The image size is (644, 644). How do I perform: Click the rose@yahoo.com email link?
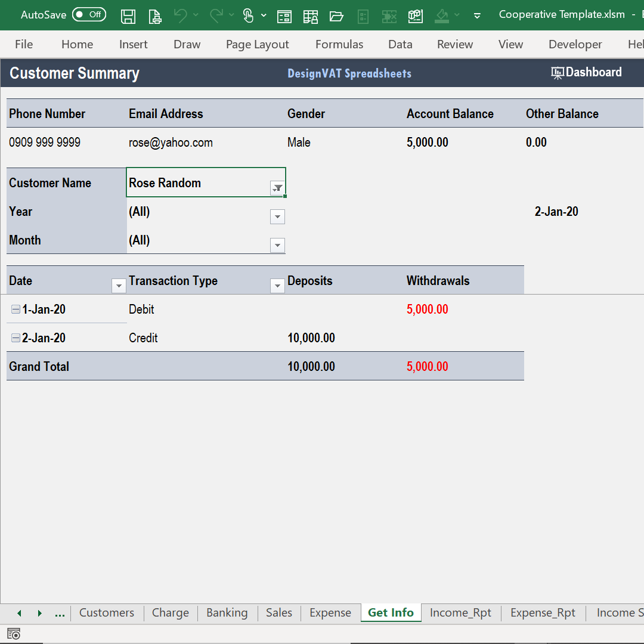171,143
